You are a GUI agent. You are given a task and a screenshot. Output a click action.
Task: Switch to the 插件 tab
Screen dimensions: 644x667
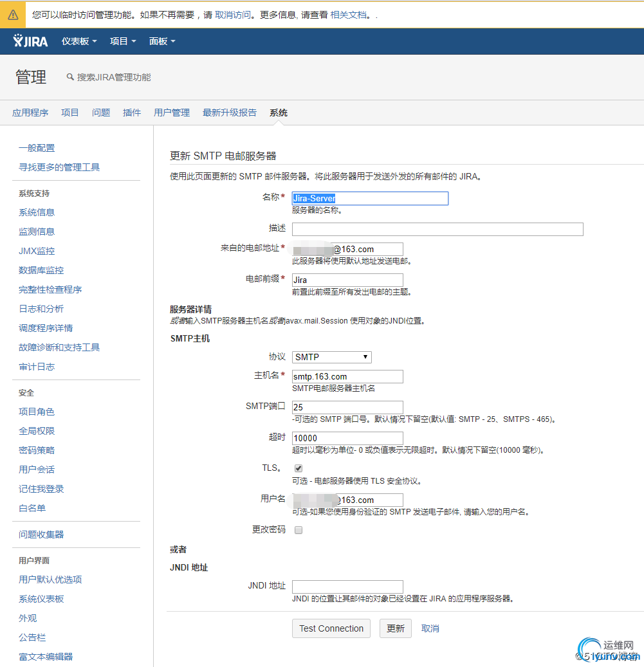[132, 113]
